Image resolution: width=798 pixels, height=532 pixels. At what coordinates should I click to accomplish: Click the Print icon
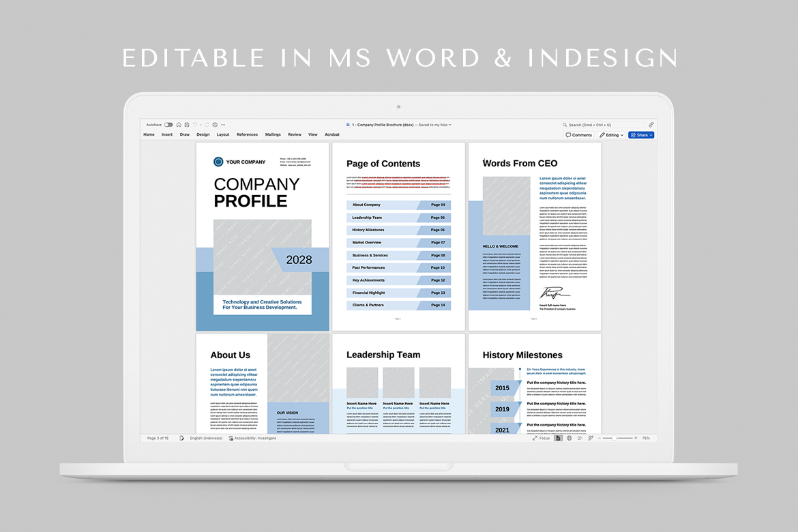(x=215, y=125)
